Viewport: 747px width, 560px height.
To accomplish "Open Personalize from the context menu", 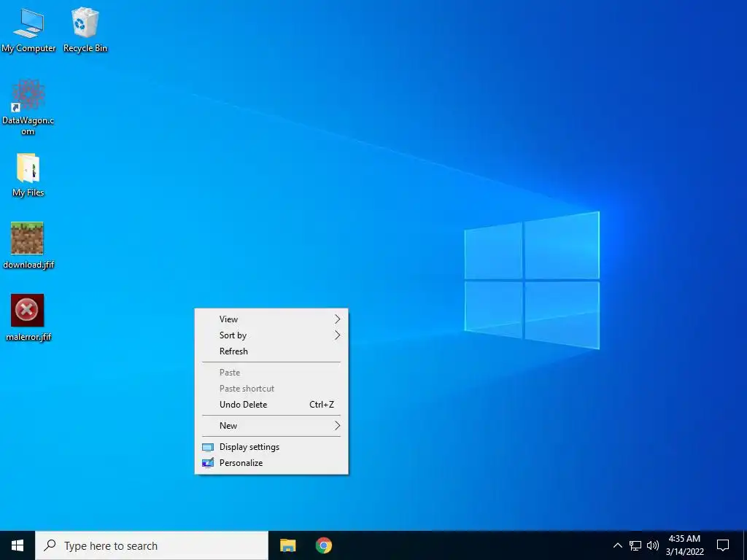I will [271, 463].
